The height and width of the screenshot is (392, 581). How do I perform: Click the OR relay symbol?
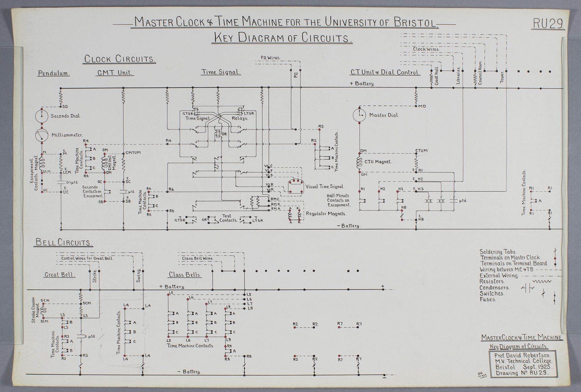218,134
